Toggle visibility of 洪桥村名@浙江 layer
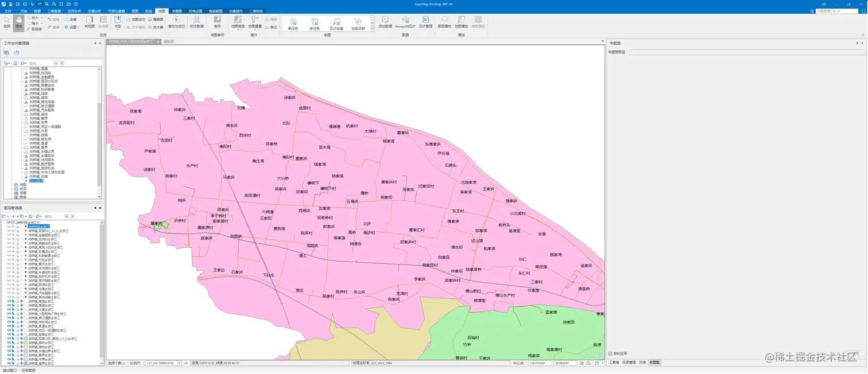 point(9,227)
